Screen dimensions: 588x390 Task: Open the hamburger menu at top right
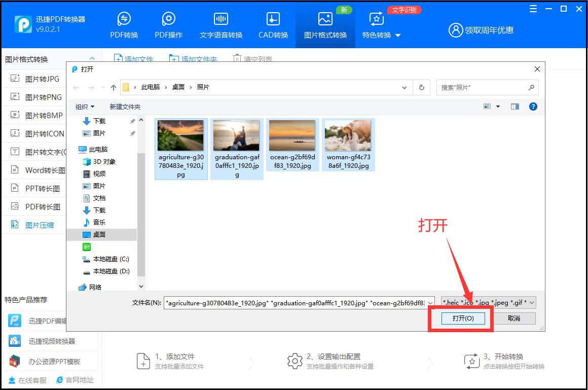click(533, 9)
